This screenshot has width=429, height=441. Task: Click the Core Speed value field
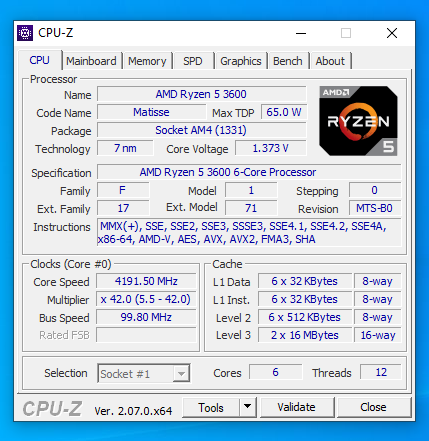click(146, 281)
